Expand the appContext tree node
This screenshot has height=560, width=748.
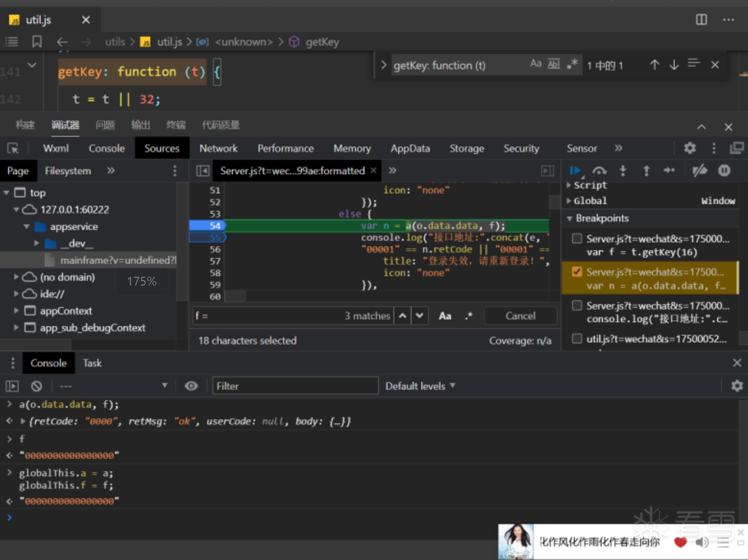(16, 311)
